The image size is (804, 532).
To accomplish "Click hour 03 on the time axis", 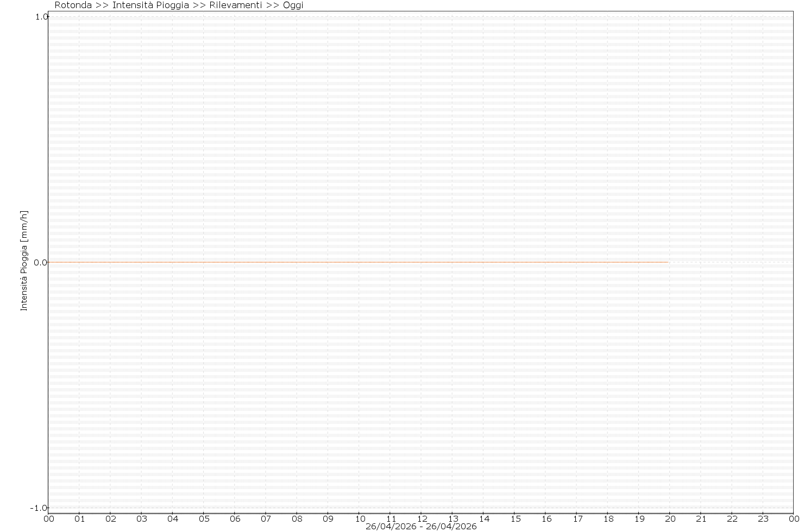I will point(141,518).
